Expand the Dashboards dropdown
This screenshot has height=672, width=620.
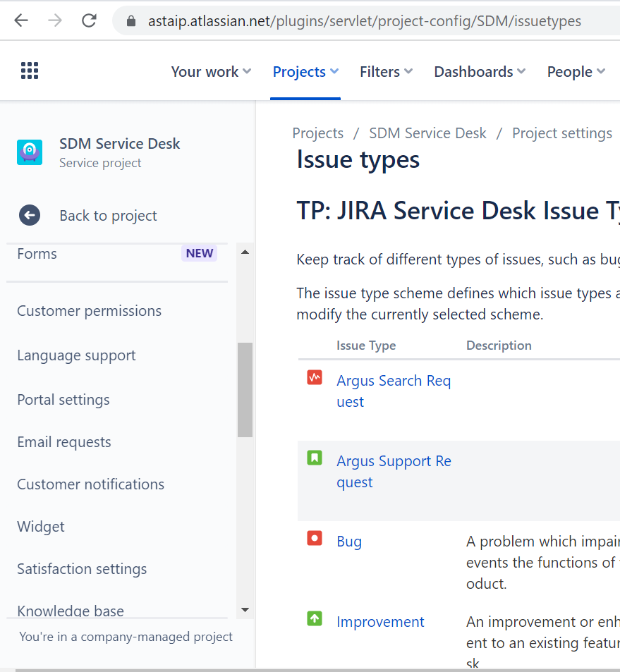(x=480, y=71)
